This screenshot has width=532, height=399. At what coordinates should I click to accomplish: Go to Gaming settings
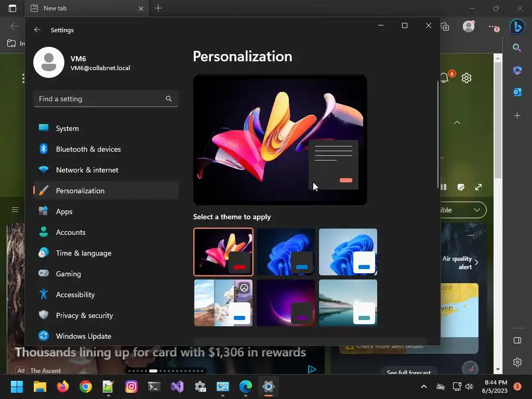pos(106,273)
